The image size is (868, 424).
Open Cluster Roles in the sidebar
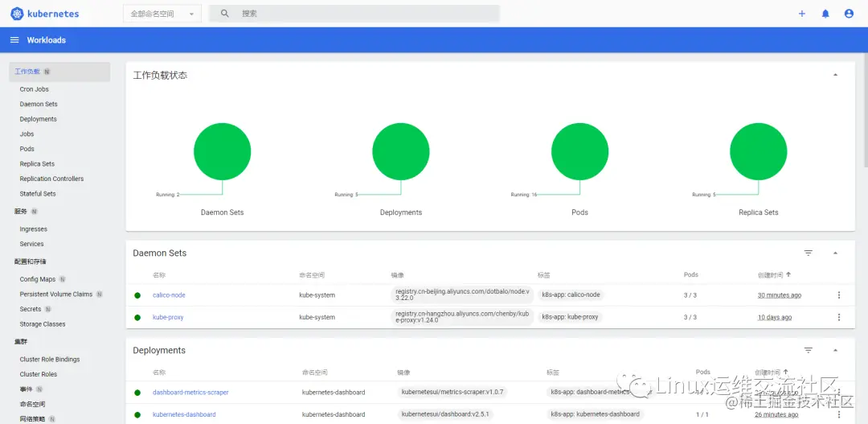tap(39, 375)
